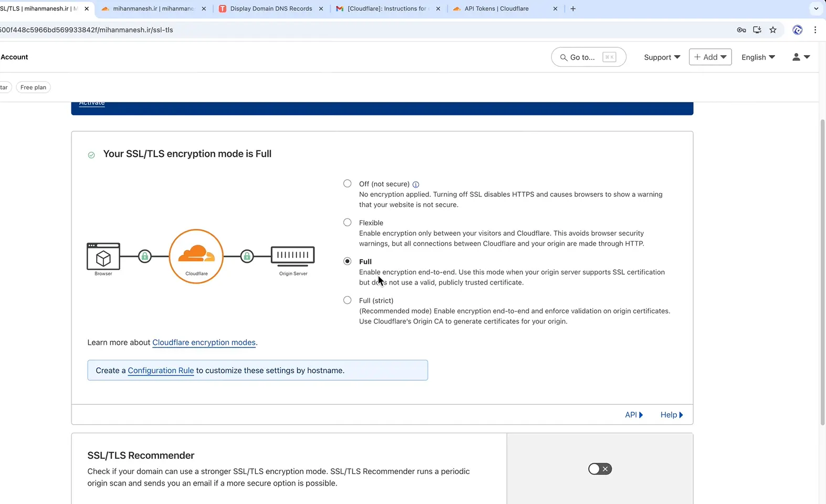
Task: Click the Activate link in blue banner
Action: pos(92,103)
